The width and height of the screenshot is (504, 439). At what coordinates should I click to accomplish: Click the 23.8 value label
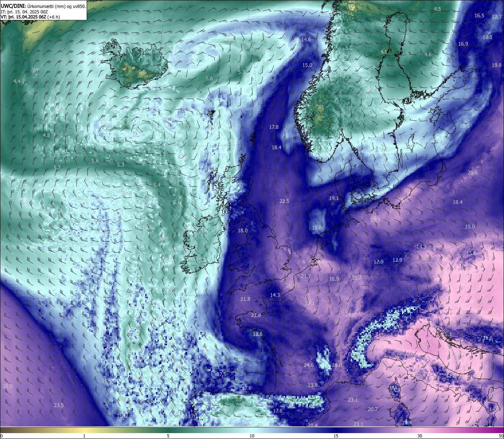click(313, 385)
